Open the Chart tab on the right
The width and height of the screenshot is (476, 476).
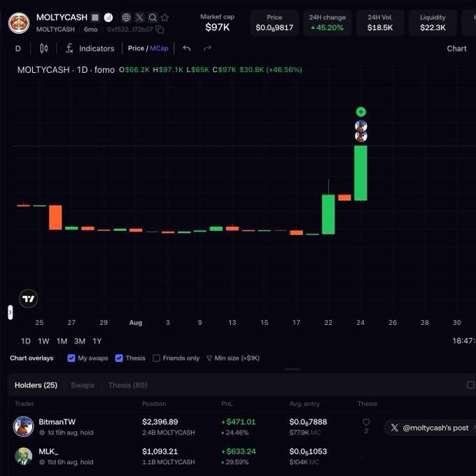[456, 48]
